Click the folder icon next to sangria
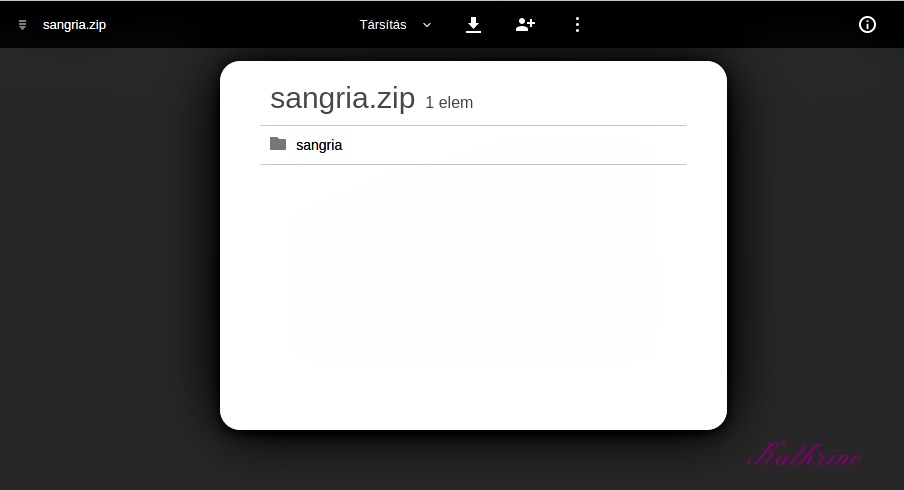Viewport: 904px width, 490px height. pyautogui.click(x=278, y=144)
